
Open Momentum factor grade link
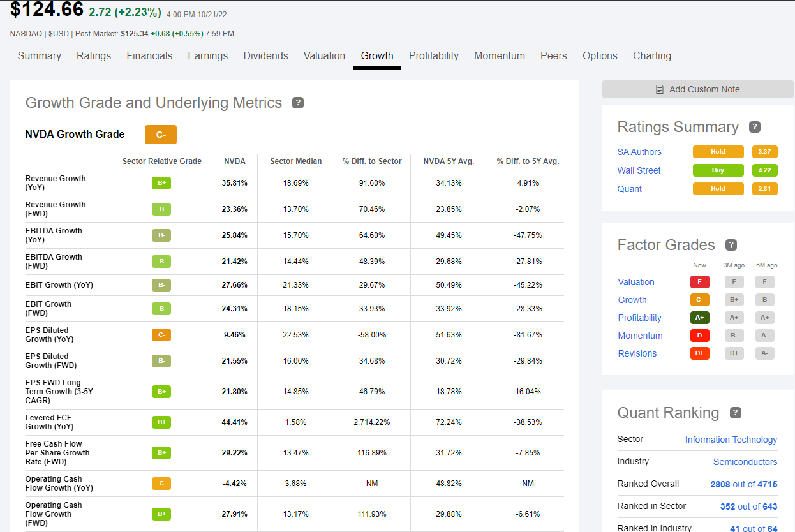tap(641, 336)
